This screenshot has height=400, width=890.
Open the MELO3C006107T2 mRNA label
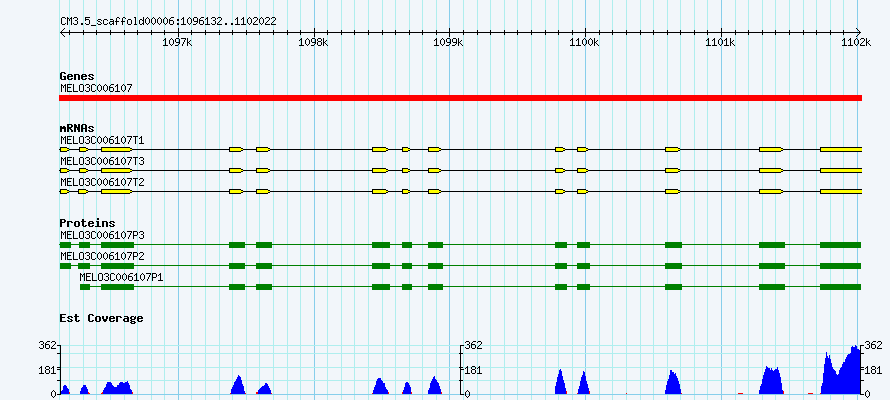(x=102, y=183)
